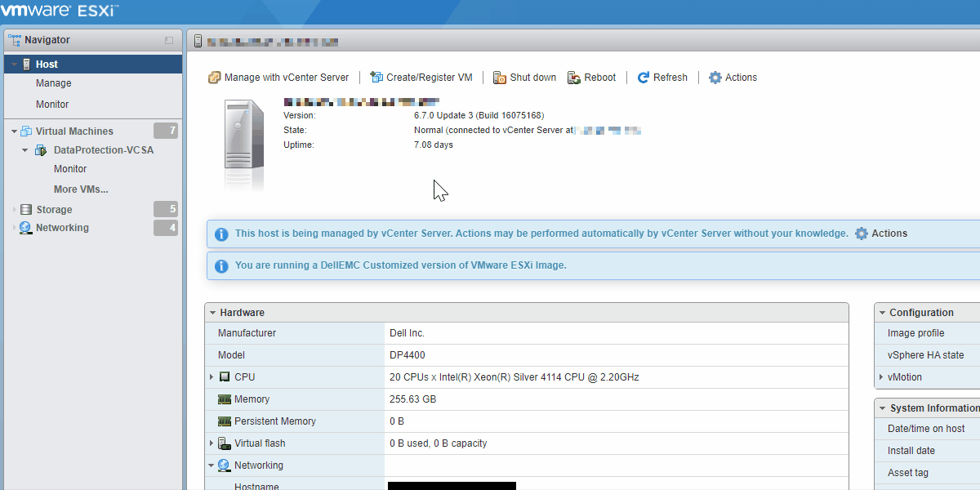Viewport: 980px width, 490px height.
Task: Click the gear icon in vCenter notice
Action: (x=862, y=234)
